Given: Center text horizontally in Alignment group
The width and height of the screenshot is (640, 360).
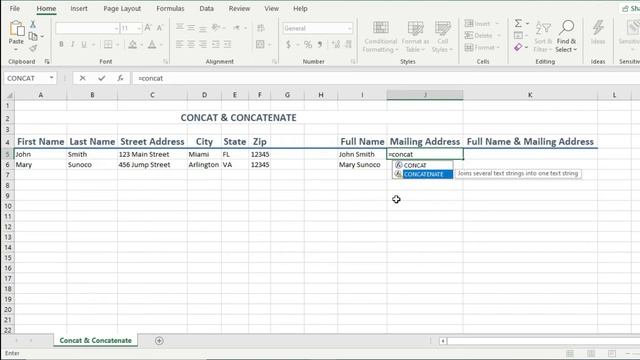Looking at the screenshot, I should [191, 44].
